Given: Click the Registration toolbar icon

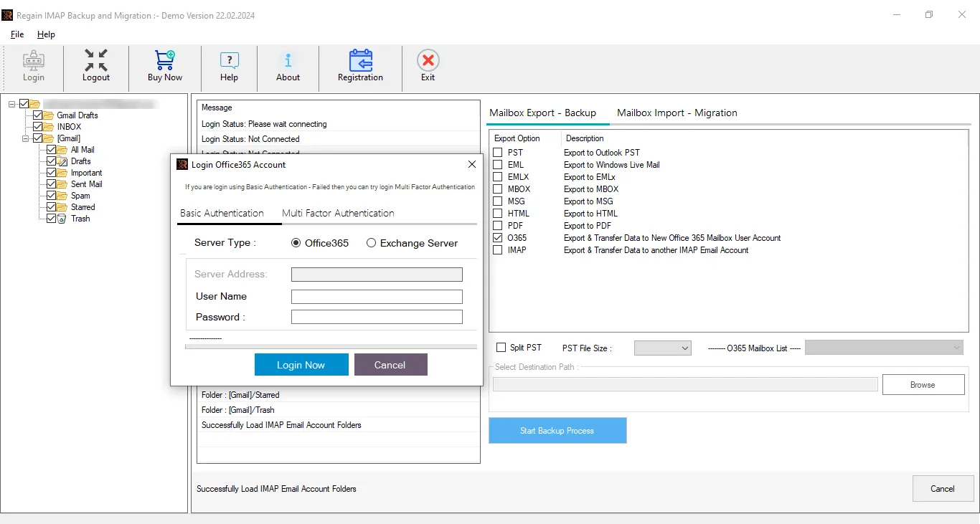Looking at the screenshot, I should pyautogui.click(x=360, y=66).
